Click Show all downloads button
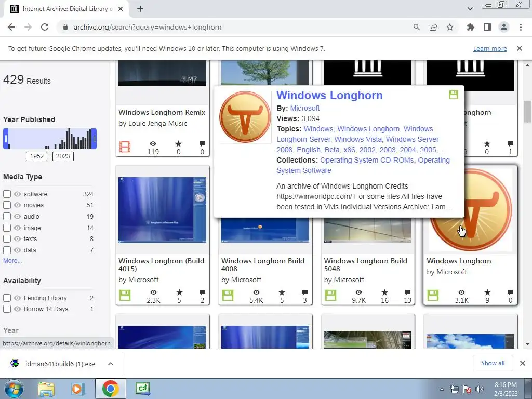Viewport: 532px width, 399px height. (493, 363)
